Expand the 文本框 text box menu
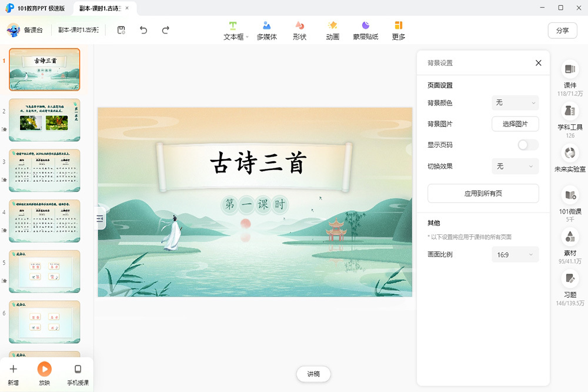This screenshot has height=392, width=588. point(235,30)
